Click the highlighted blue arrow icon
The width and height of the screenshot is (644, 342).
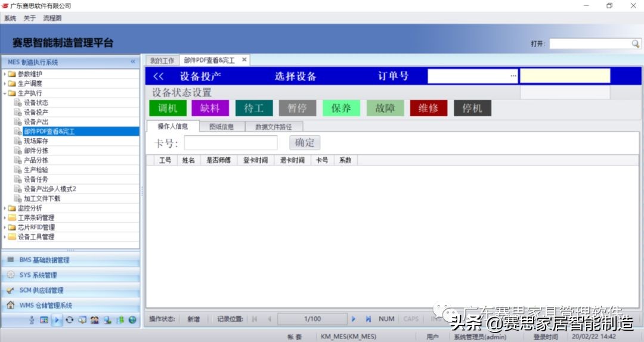(57, 320)
